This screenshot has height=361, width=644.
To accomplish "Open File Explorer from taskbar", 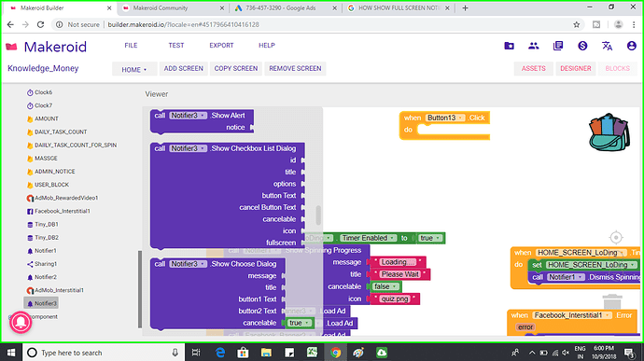I will point(266,353).
